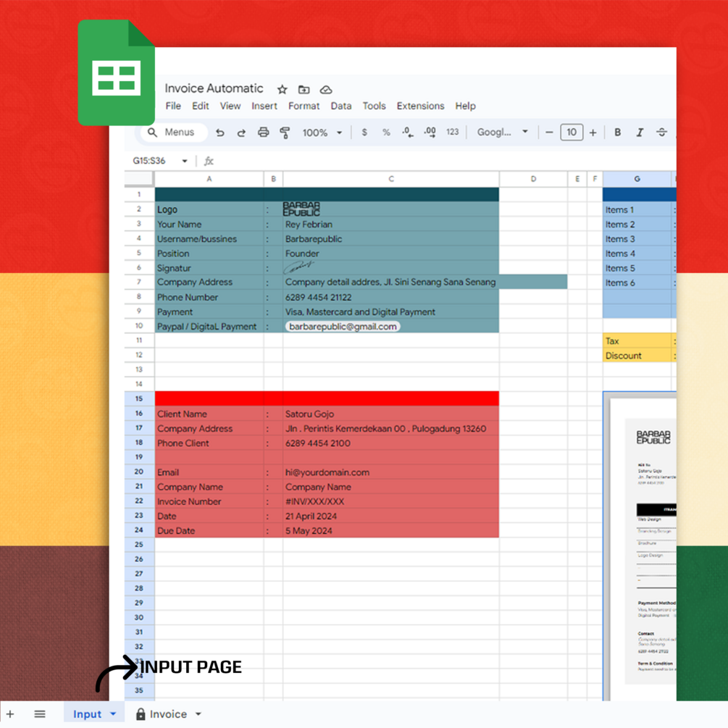
Task: Select column D header
Action: tap(533, 179)
